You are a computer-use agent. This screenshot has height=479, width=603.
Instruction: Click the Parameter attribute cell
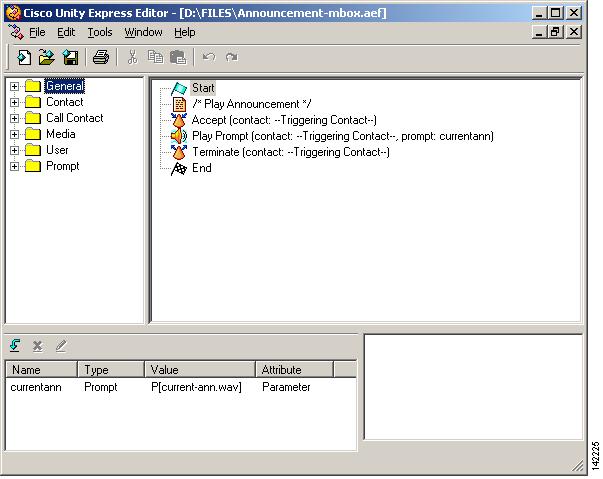pos(286,387)
